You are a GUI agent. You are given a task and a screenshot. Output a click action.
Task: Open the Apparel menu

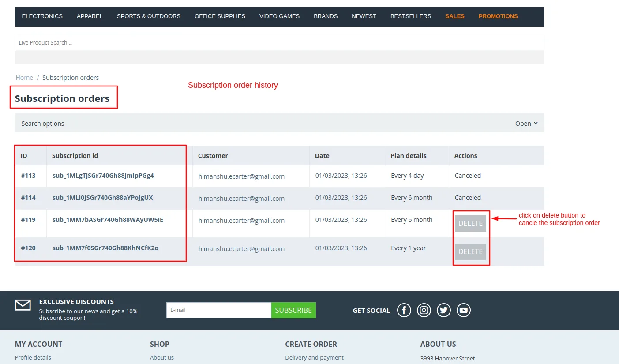[90, 16]
